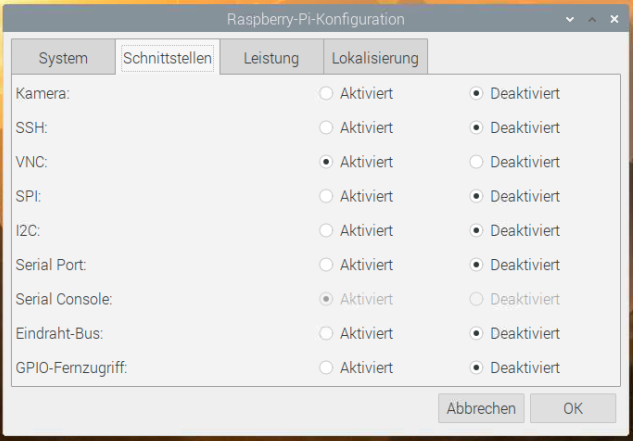
Task: Keep SSH on Deaktiviert radio
Action: pos(476,128)
